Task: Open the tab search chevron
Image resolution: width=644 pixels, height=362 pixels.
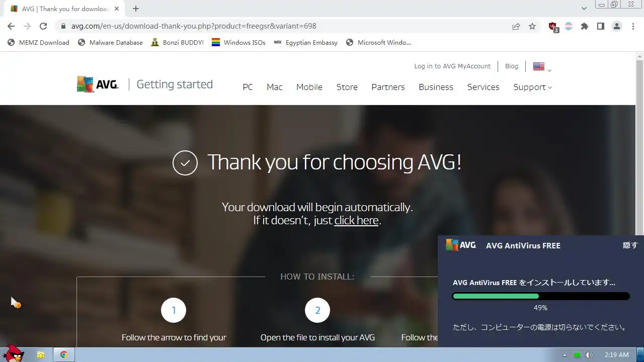Action: click(584, 9)
